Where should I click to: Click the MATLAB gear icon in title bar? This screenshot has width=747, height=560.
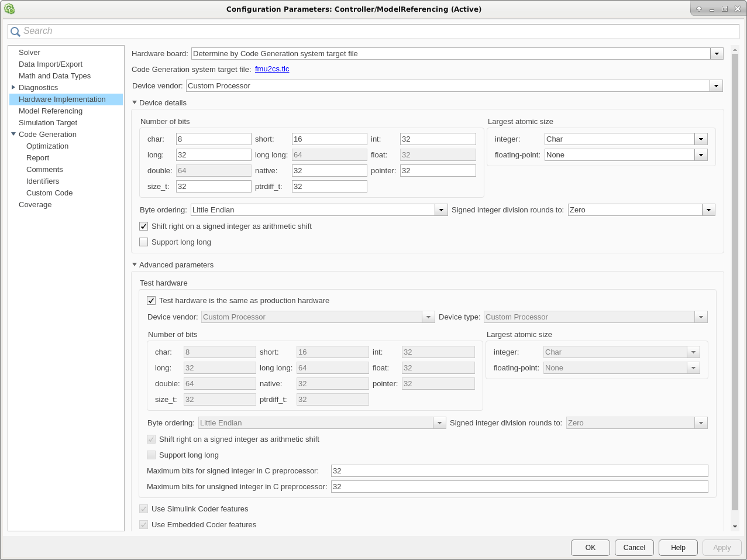click(x=9, y=9)
